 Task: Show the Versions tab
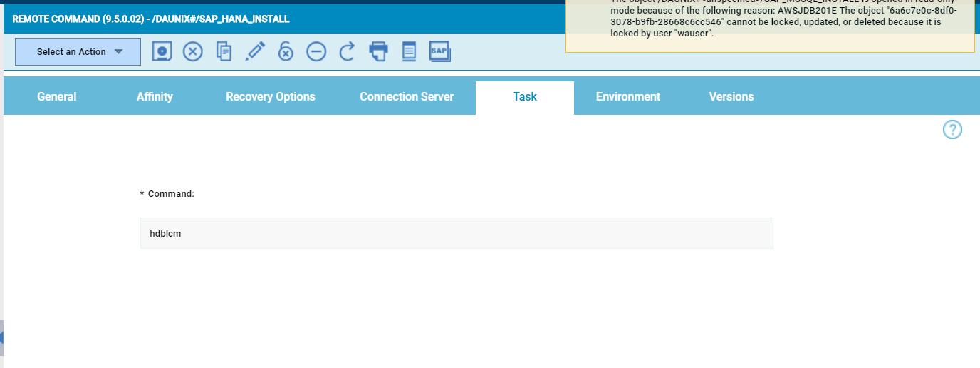731,97
